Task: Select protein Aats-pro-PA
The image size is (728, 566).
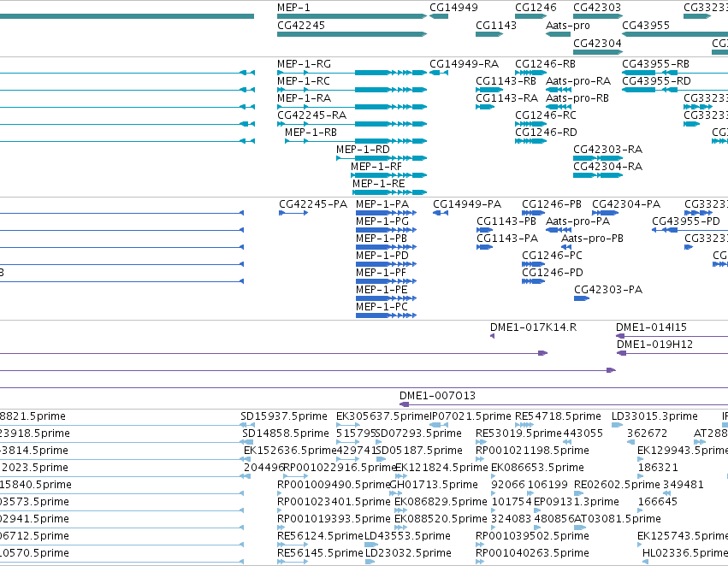Action: pyautogui.click(x=577, y=221)
